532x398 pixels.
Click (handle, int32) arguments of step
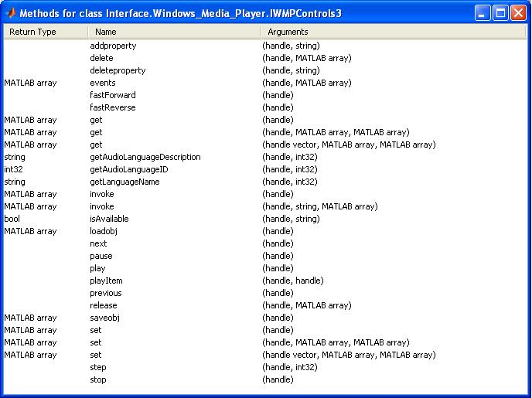(x=290, y=368)
